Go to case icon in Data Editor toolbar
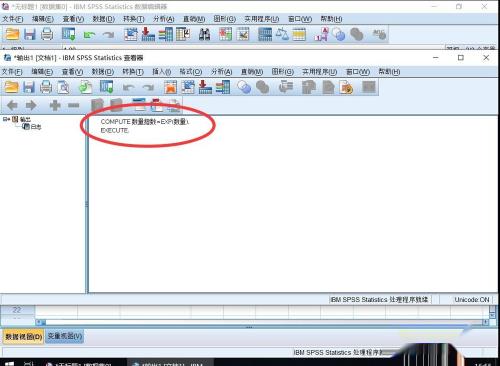The image size is (500, 366). pos(131,34)
